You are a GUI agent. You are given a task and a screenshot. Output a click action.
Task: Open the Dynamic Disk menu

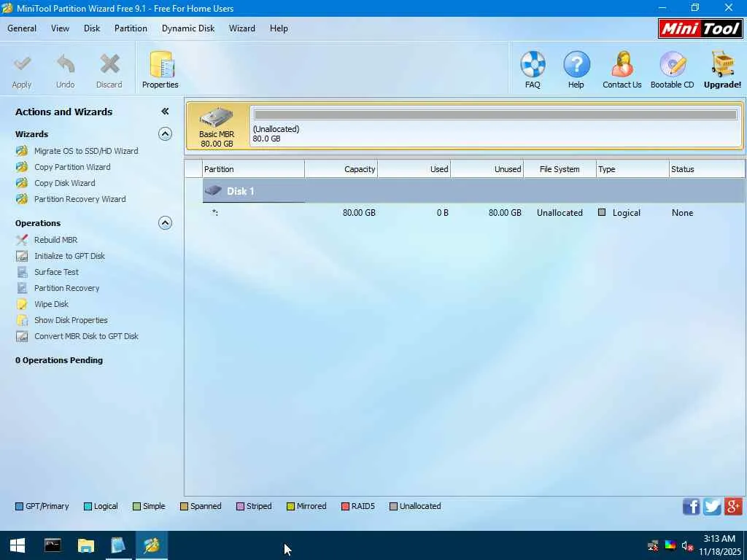[188, 28]
